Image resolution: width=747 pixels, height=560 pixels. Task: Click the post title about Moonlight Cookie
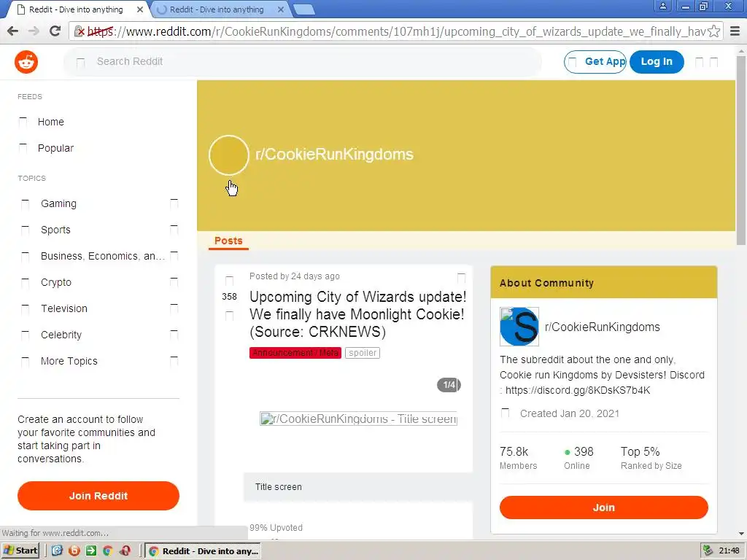click(x=357, y=314)
